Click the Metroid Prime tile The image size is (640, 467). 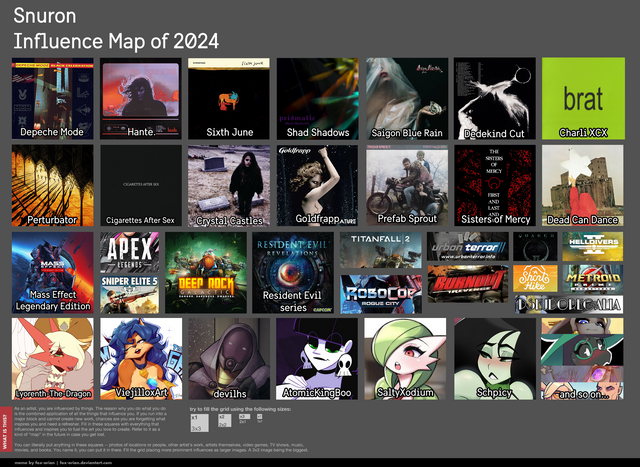[x=593, y=278]
